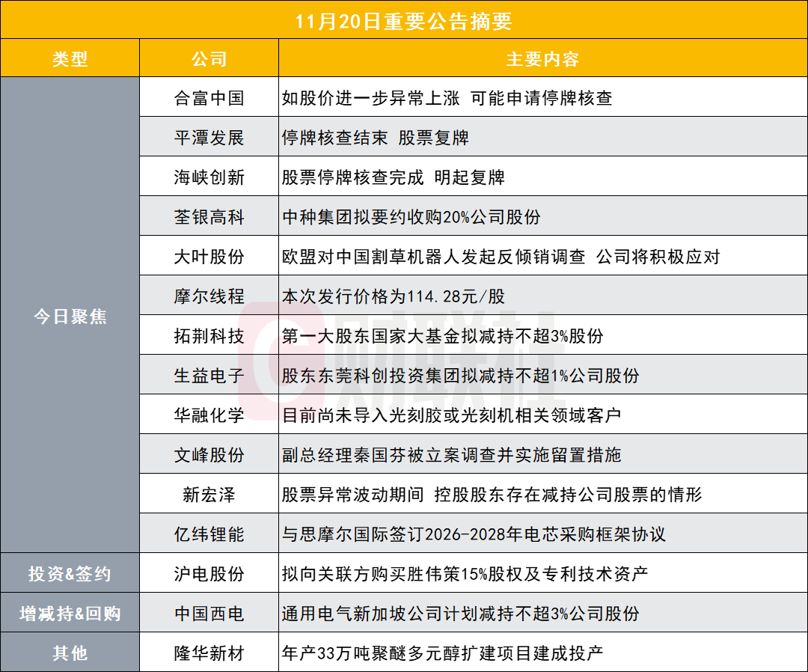Image resolution: width=808 pixels, height=672 pixels.
Task: Click the '今日聚焦' category cell
Action: pos(70,316)
